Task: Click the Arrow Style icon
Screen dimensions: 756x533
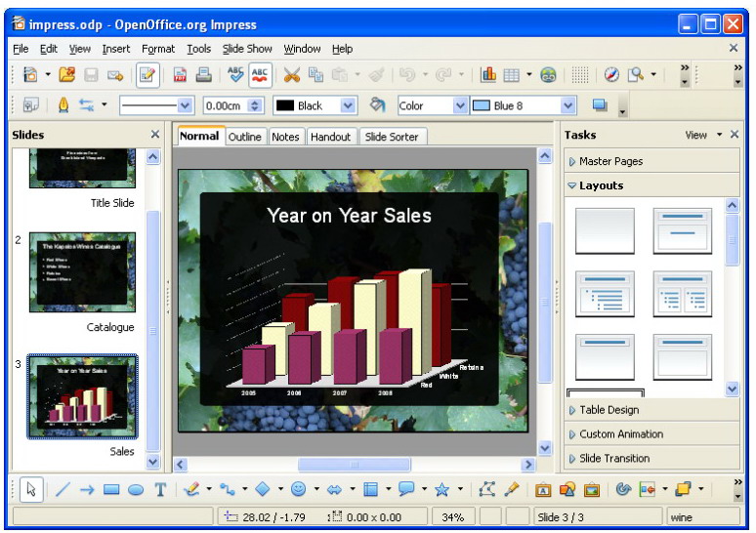Action: pyautogui.click(x=86, y=104)
